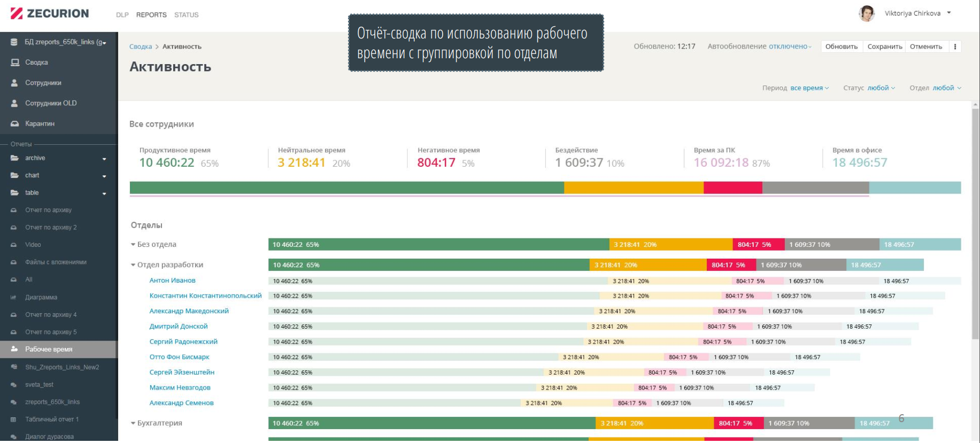Click the vertical scrollbar on the right
980x443 pixels.
point(975,224)
